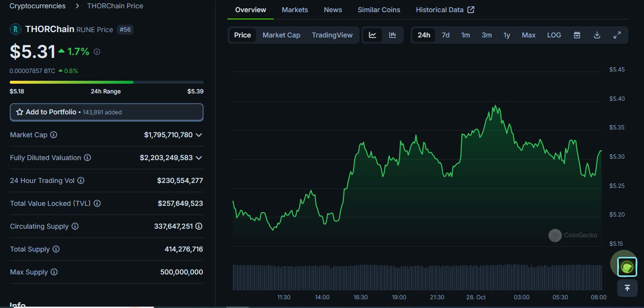
Task: Expand chart to fullscreen view
Action: pyautogui.click(x=617, y=35)
